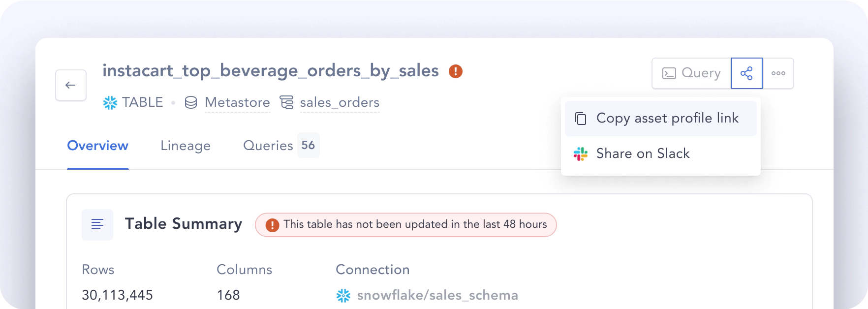
Task: Click the sales_orders schema icon
Action: [287, 102]
